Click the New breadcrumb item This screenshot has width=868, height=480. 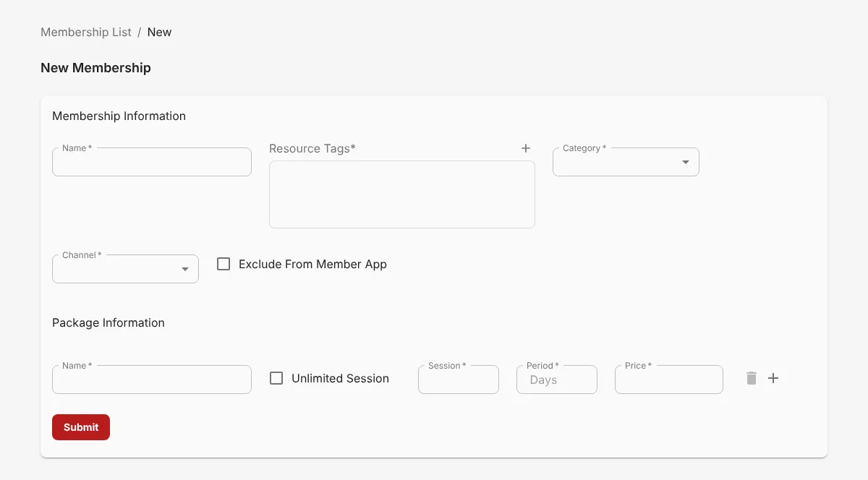tap(159, 32)
